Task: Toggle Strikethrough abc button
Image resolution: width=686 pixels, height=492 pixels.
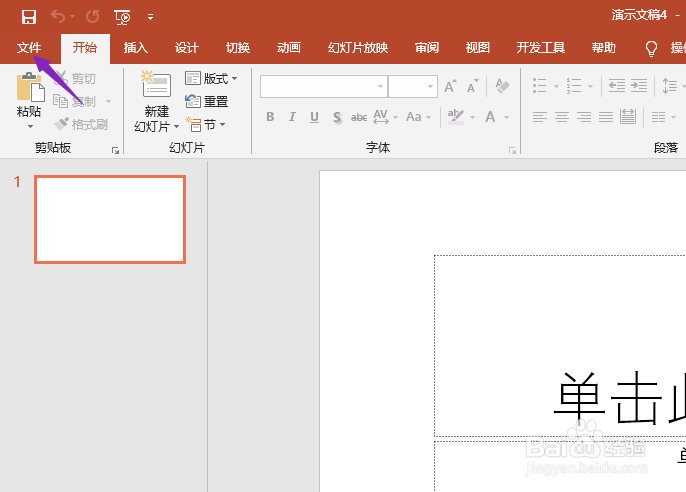Action: pos(359,117)
